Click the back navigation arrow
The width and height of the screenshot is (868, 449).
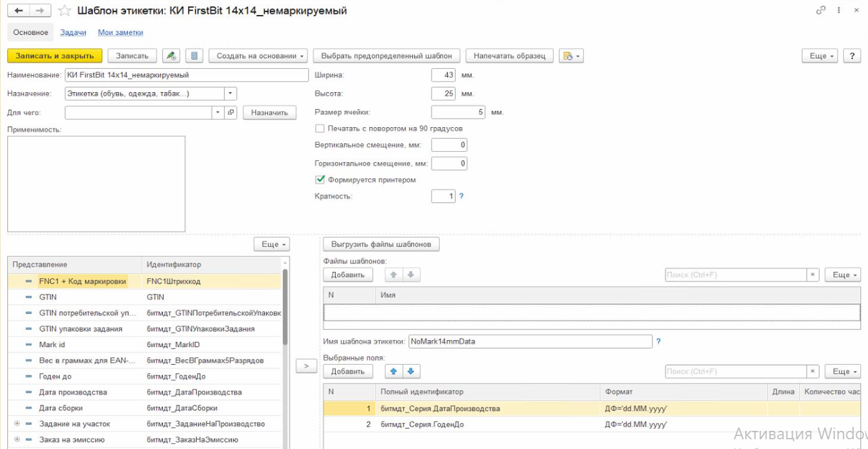click(x=18, y=10)
